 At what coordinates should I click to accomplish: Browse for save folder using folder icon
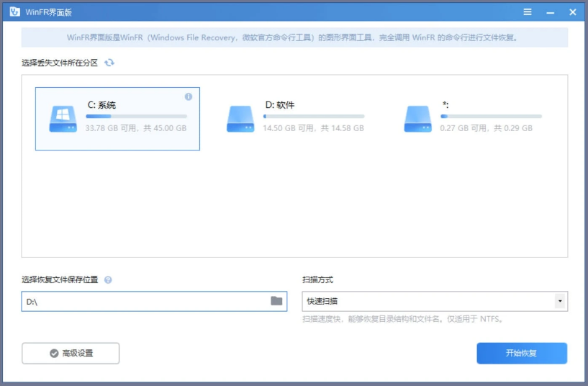tap(276, 301)
